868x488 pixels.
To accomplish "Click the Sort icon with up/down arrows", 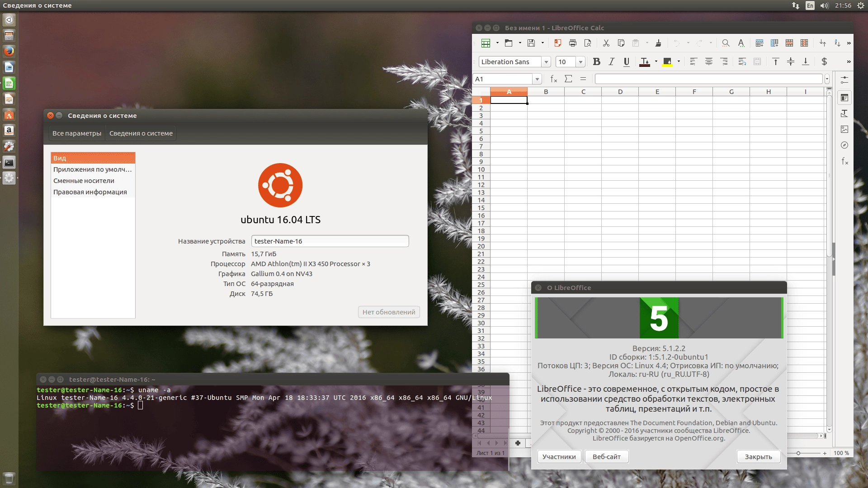I will 823,43.
